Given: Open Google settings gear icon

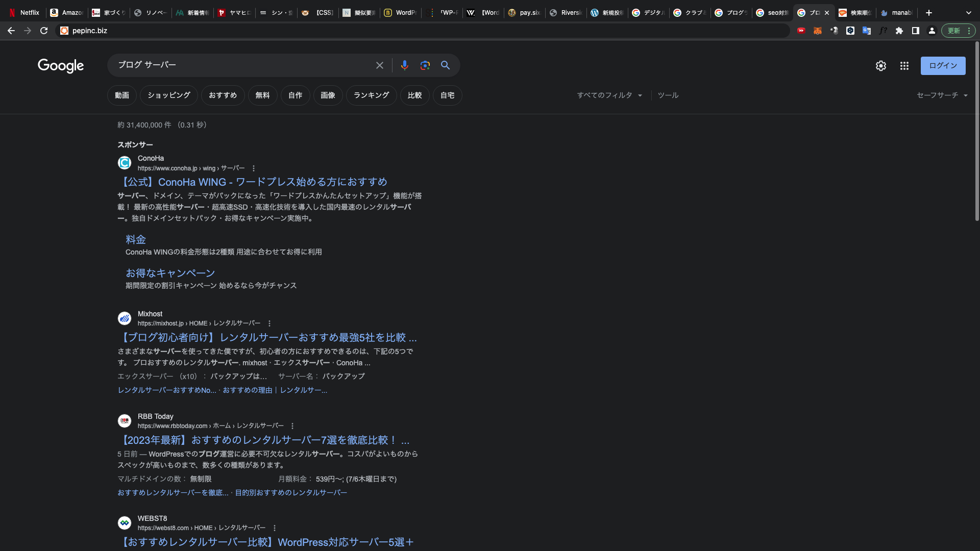Looking at the screenshot, I should click(x=881, y=66).
